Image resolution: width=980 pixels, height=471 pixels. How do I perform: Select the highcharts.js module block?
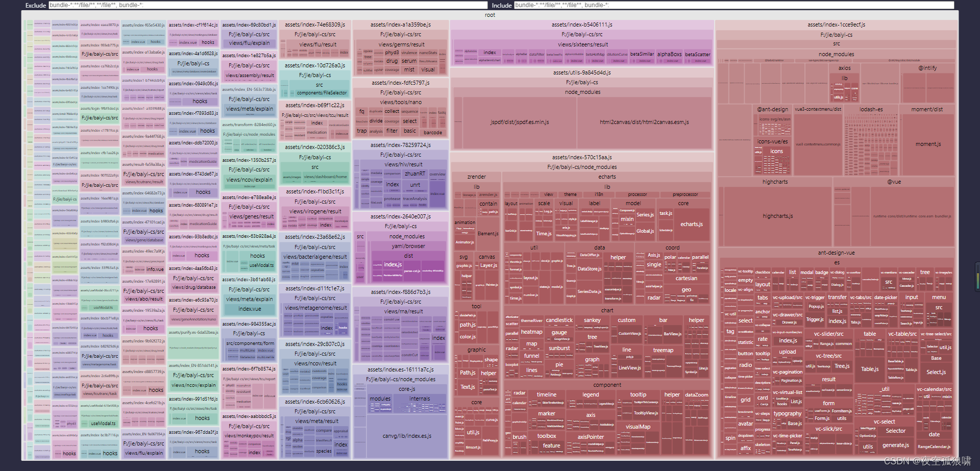pyautogui.click(x=777, y=216)
